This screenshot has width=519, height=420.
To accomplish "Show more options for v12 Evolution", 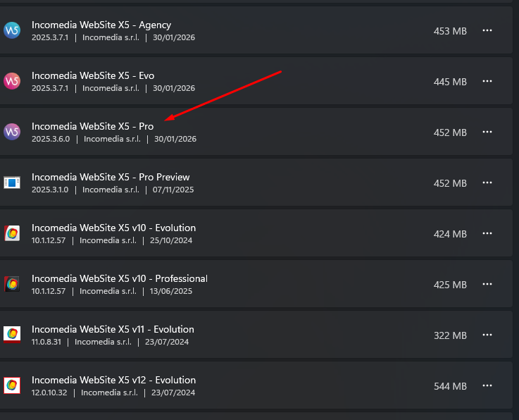I will tap(487, 386).
